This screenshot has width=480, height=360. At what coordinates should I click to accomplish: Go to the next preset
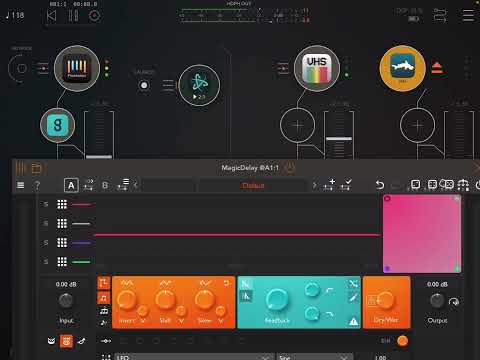[314, 185]
